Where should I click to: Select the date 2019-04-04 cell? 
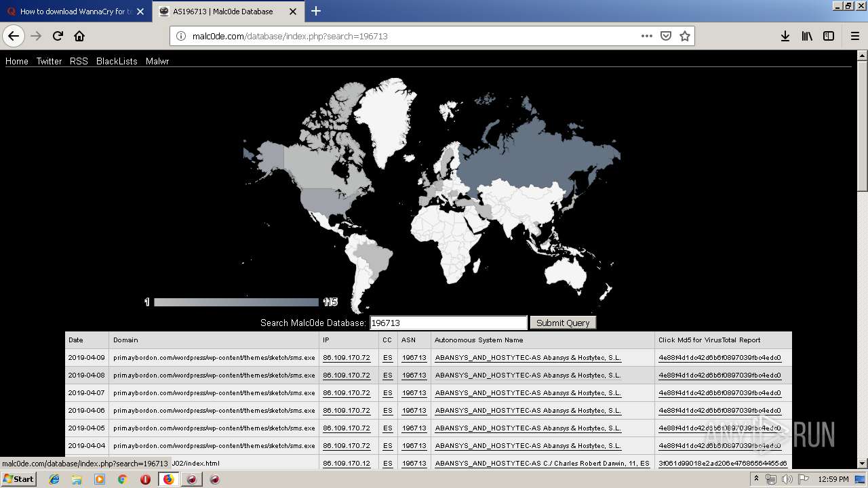click(87, 446)
